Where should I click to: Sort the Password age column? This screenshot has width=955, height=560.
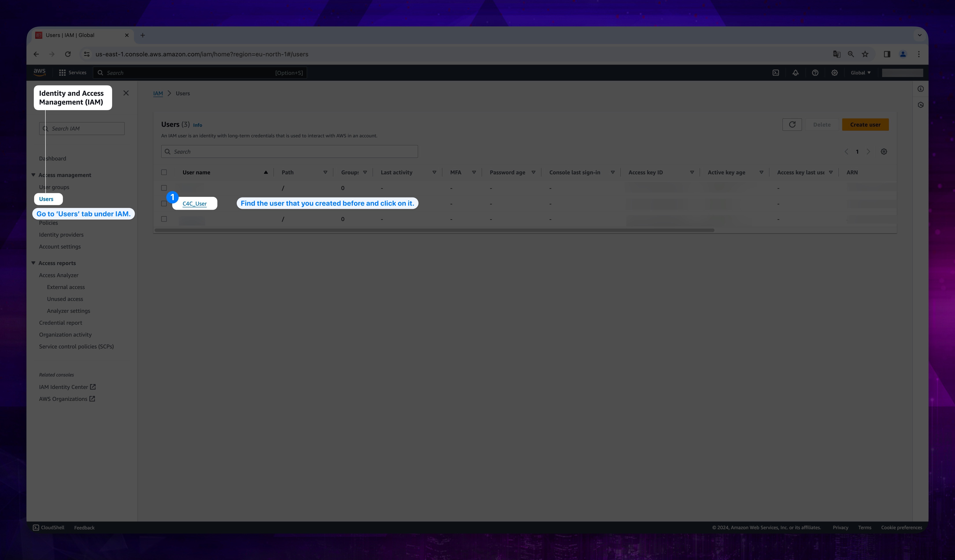point(533,172)
